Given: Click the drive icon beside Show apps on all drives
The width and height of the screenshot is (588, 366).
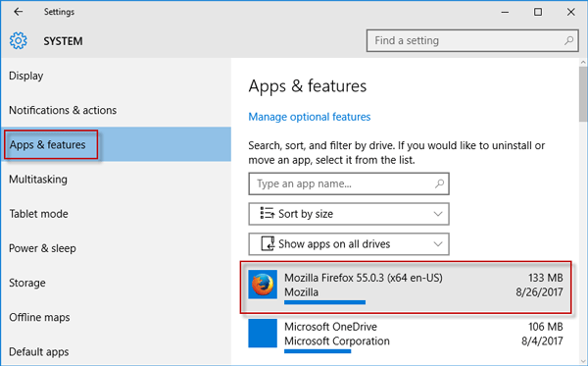Looking at the screenshot, I should point(268,243).
